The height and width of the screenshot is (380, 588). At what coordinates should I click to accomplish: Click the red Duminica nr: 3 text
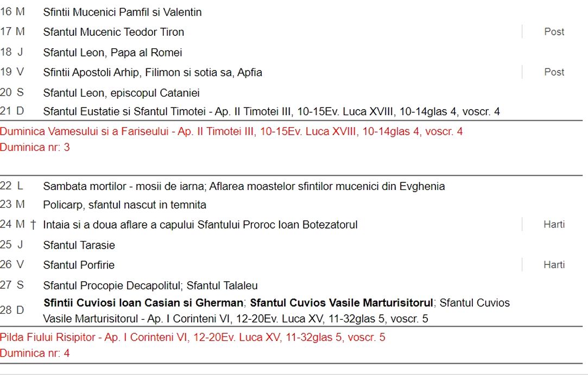point(35,147)
